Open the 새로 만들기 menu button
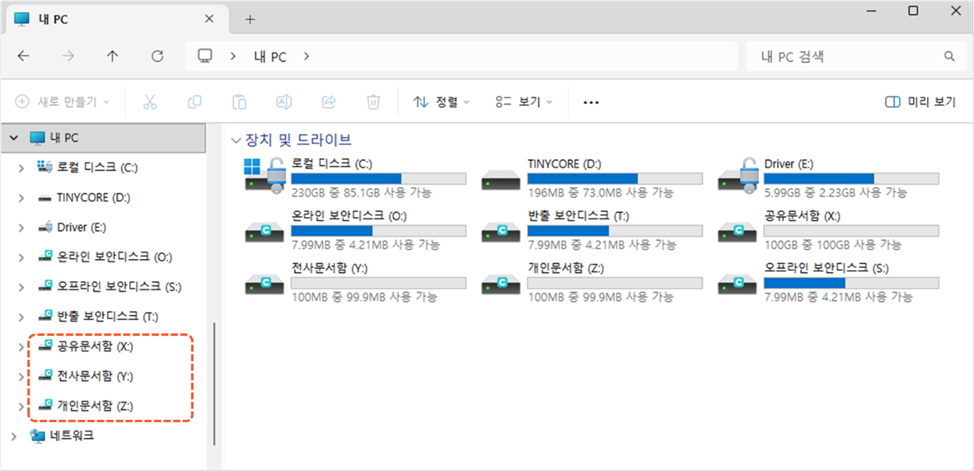 (x=62, y=102)
